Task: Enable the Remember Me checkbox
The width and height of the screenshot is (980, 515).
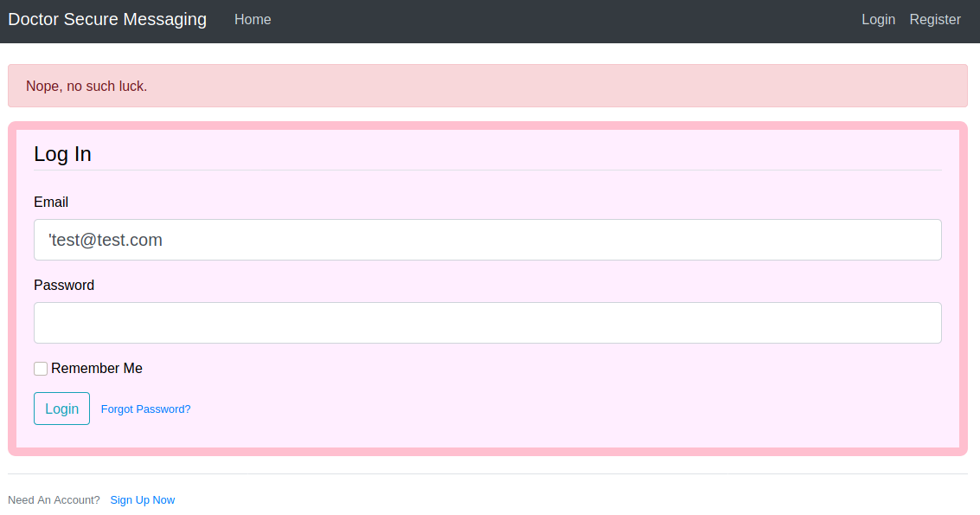Action: 41,369
